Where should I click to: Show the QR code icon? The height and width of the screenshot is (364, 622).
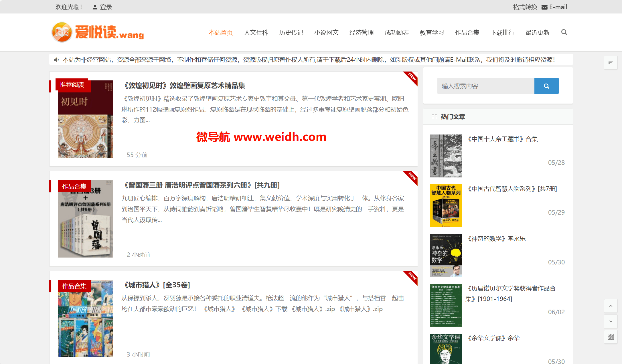(x=611, y=337)
